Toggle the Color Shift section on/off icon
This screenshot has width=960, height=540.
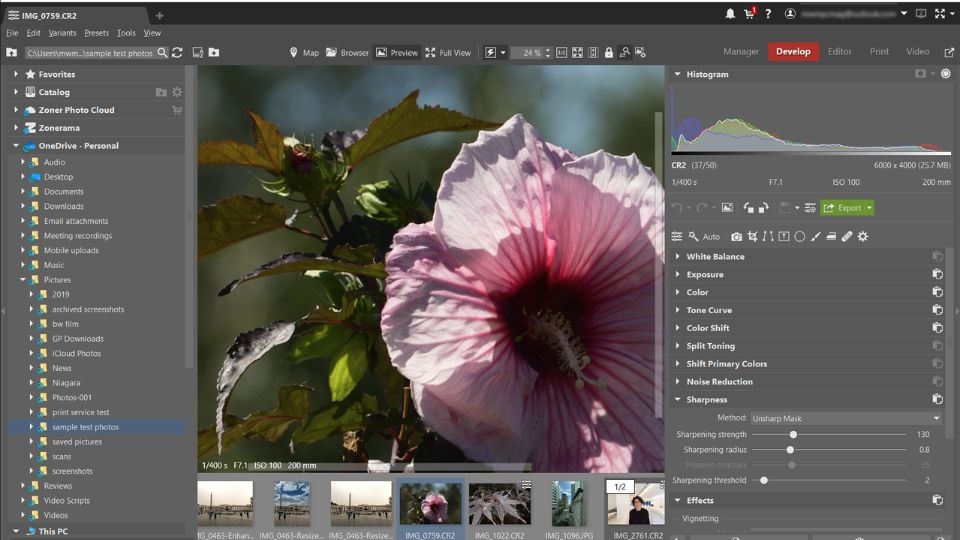937,328
